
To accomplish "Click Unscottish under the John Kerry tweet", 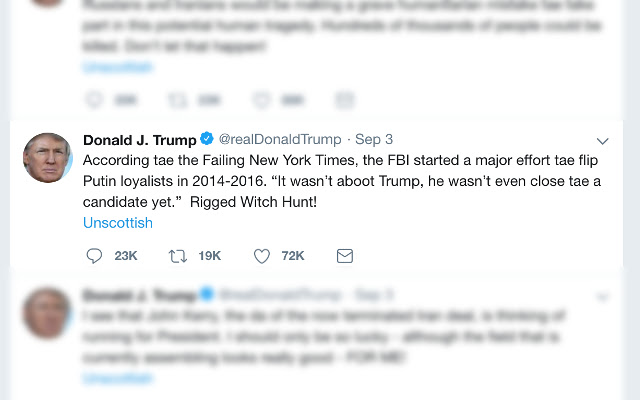I will coord(118,378).
